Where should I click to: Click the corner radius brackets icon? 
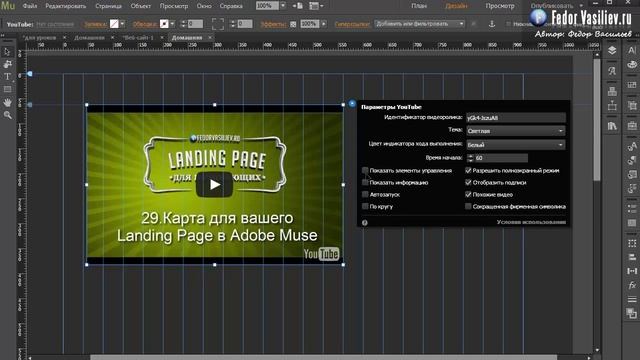218,24
